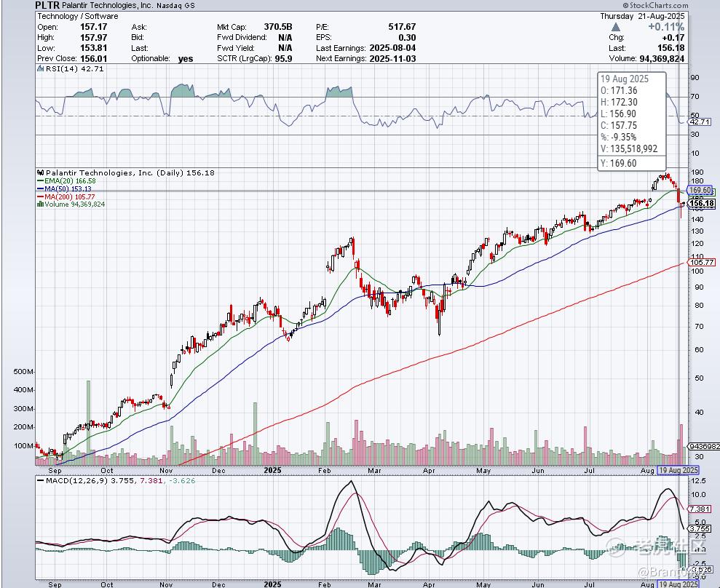Click the candlestick icon before the Palantir (Daily) title
Viewport: 720px width, 588px height.
click(x=41, y=173)
